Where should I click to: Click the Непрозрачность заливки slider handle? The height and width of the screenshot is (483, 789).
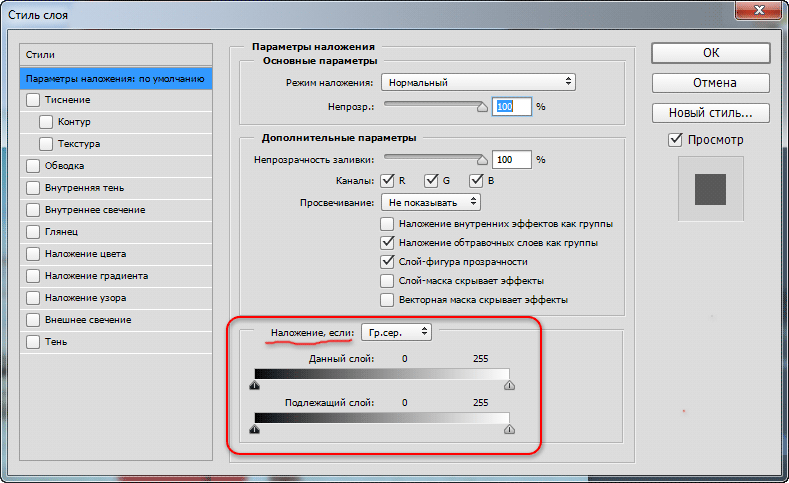(482, 160)
